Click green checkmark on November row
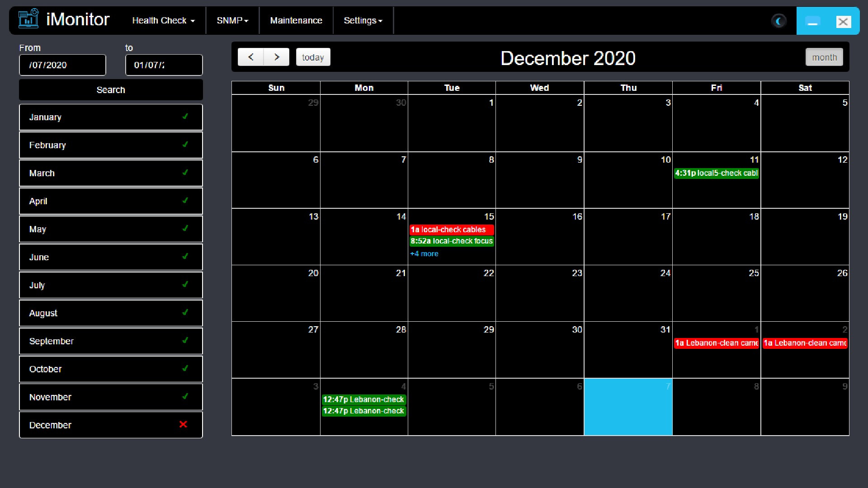Screen dimensions: 868x488 pyautogui.click(x=185, y=397)
